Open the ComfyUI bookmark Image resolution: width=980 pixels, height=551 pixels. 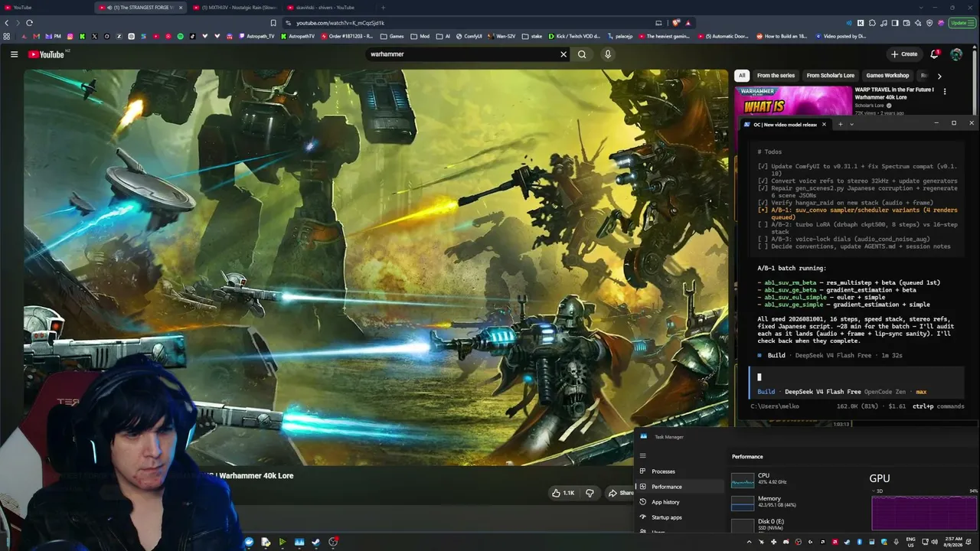(x=469, y=36)
